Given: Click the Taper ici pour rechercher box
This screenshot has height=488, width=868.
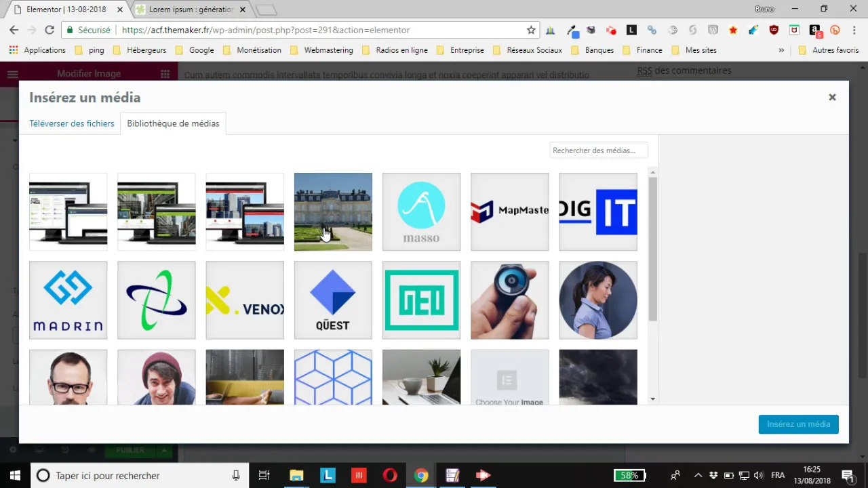Looking at the screenshot, I should click(139, 475).
